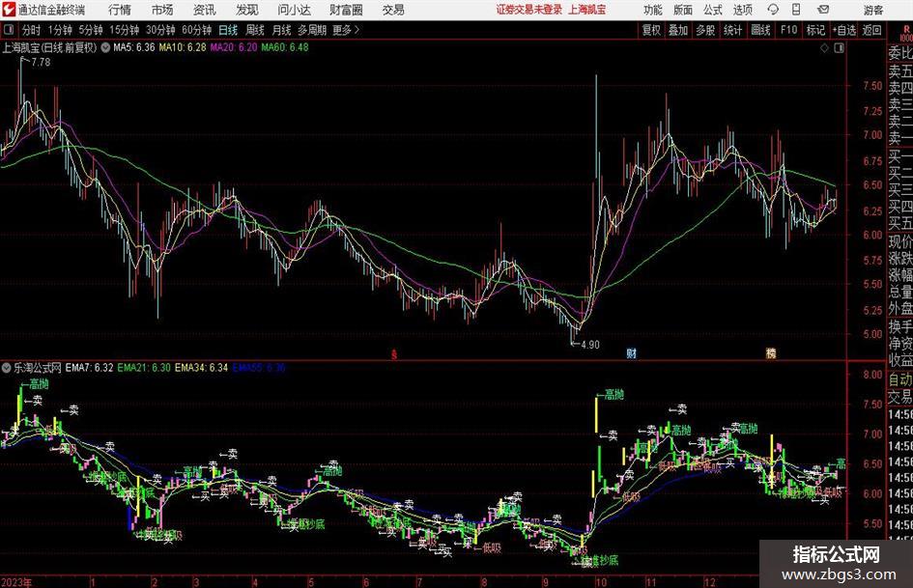Open the mail envelope icon
Screen dimensions: 913x588
click(x=823, y=10)
